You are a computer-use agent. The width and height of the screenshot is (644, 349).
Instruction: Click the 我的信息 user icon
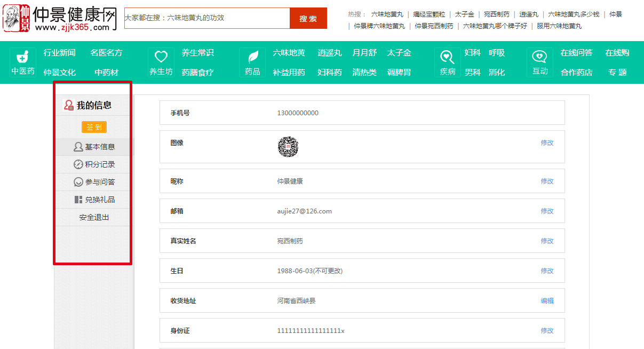tap(69, 105)
